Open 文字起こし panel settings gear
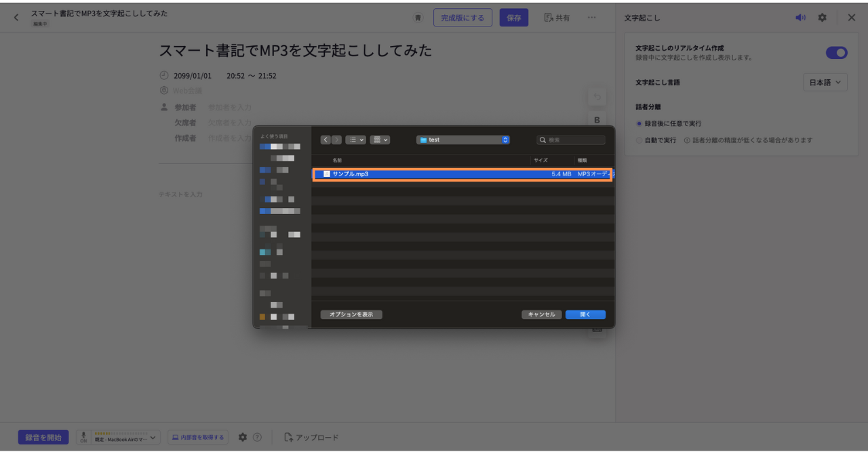 (822, 18)
